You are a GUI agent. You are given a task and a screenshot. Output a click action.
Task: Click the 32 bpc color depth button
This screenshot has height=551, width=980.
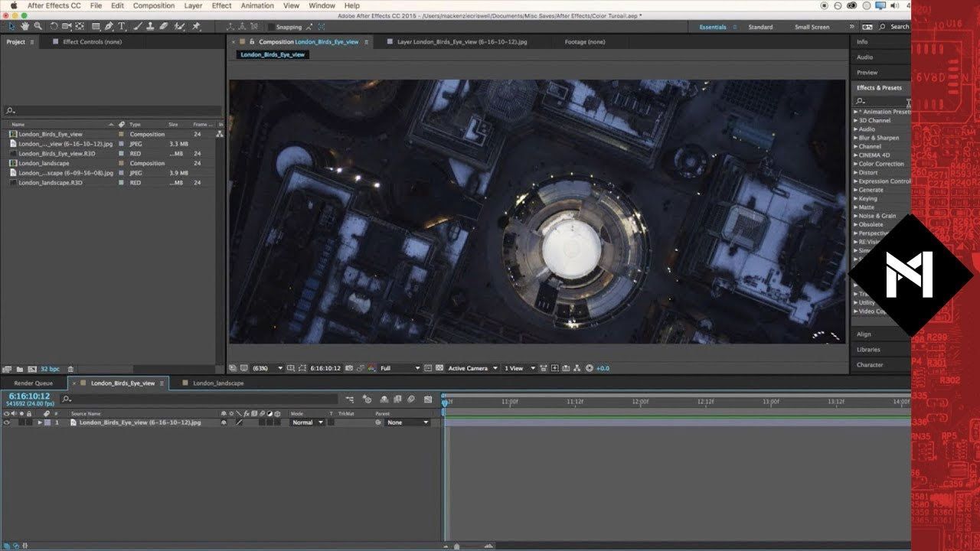49,369
